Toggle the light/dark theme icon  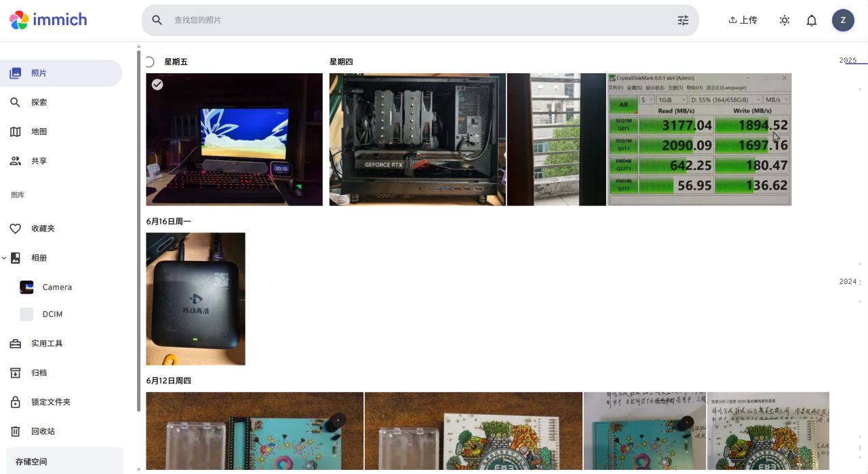click(x=785, y=20)
